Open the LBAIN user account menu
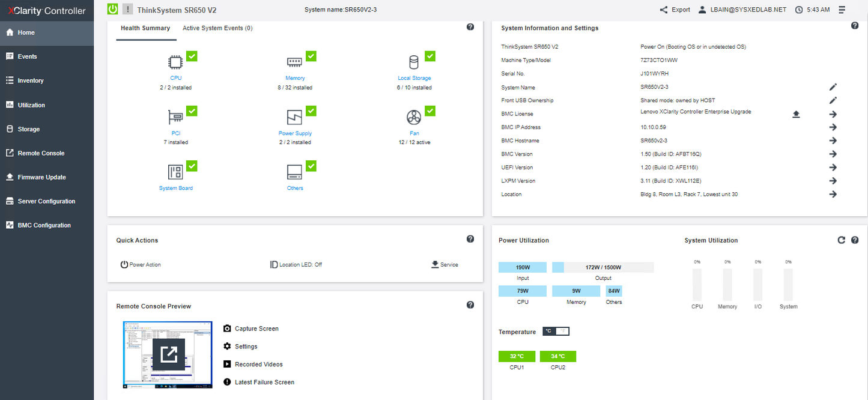Viewport: 868px width, 400px height. [742, 10]
